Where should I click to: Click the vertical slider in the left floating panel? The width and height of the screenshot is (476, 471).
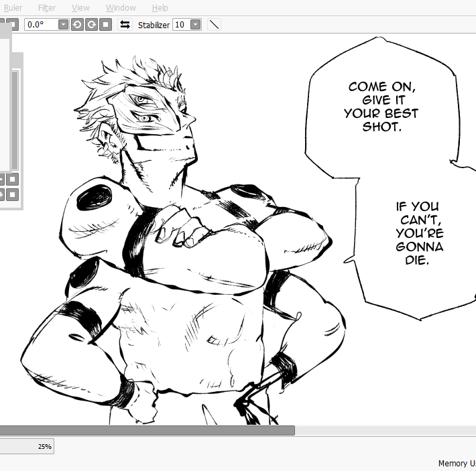click(15, 121)
